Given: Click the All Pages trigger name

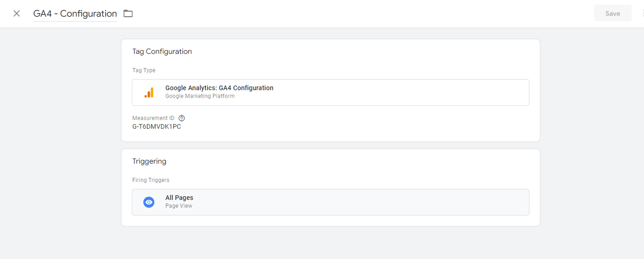Looking at the screenshot, I should 179,198.
